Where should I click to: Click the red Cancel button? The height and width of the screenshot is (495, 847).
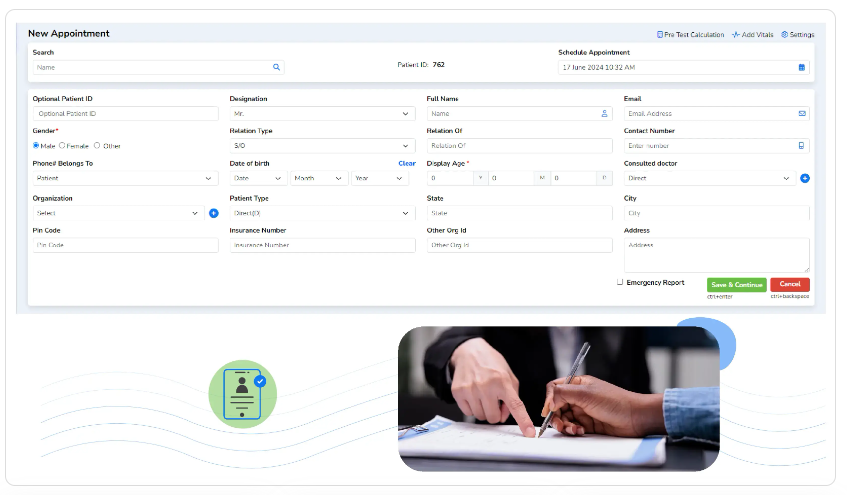(789, 284)
